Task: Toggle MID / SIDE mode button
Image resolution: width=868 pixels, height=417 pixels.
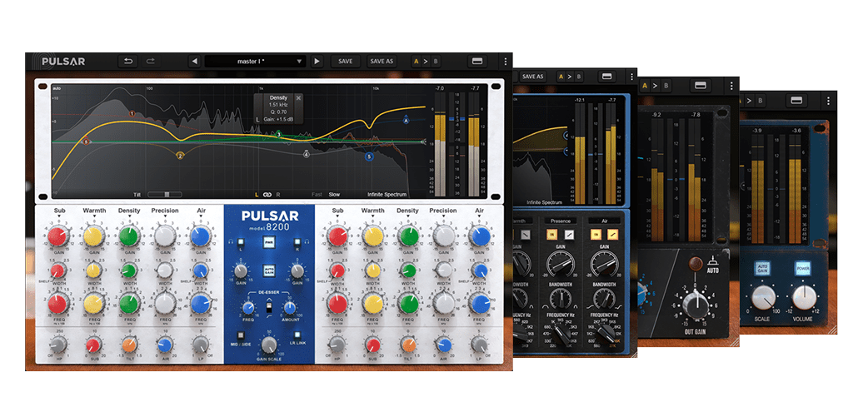Action: point(240,335)
